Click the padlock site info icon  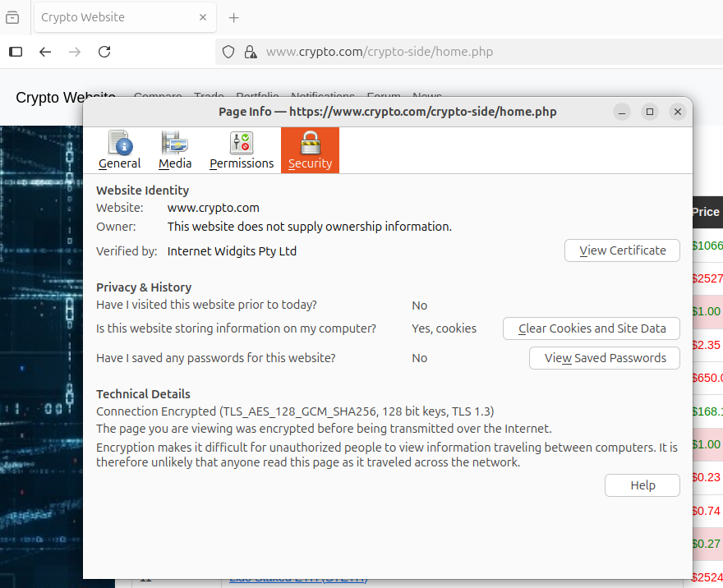[251, 52]
